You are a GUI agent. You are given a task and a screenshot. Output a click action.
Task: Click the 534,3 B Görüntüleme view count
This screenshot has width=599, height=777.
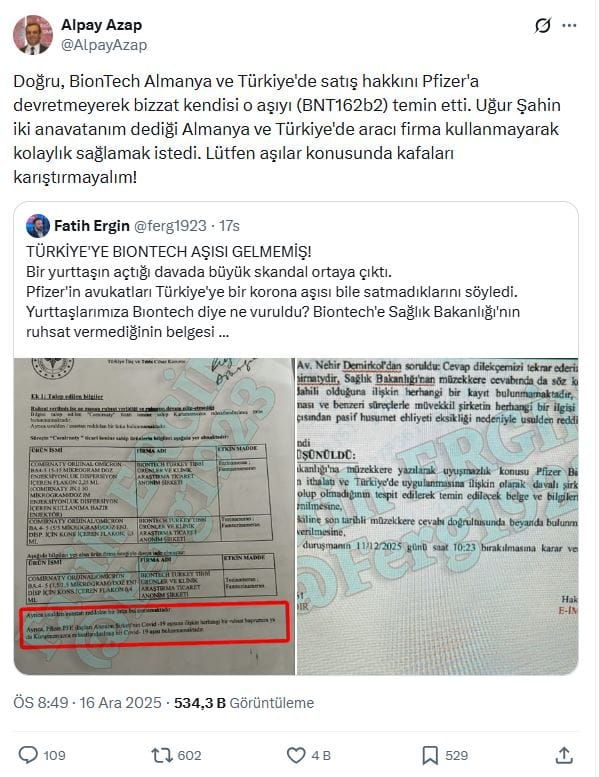click(x=244, y=703)
